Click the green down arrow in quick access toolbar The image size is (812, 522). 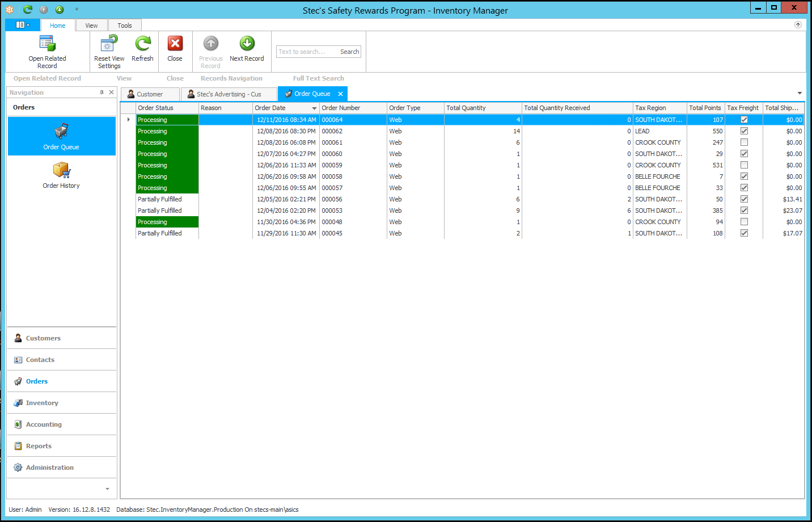(x=60, y=9)
